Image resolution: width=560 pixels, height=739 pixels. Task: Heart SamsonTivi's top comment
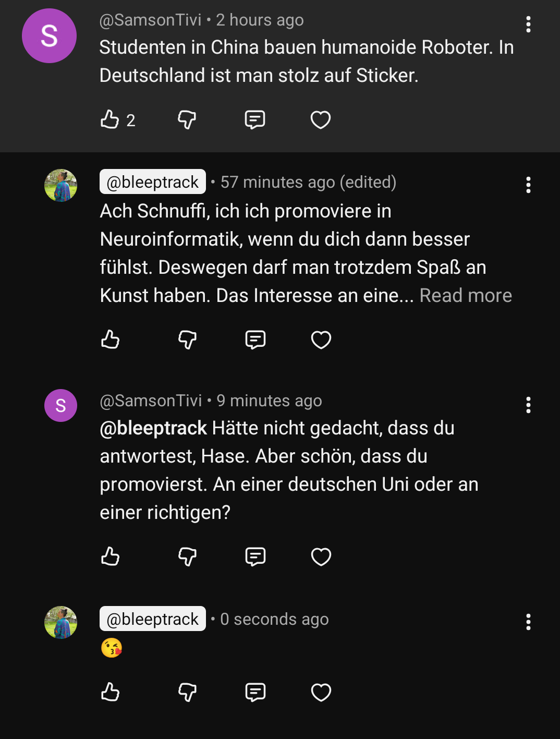coord(321,119)
